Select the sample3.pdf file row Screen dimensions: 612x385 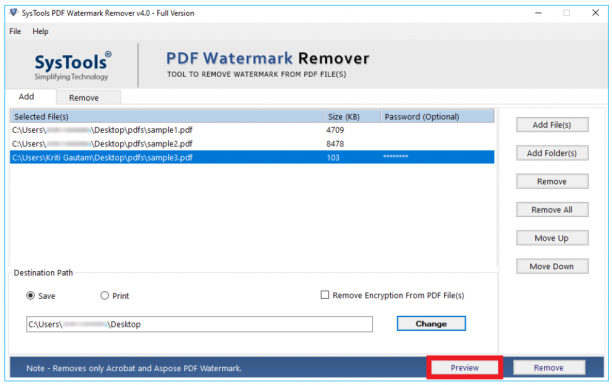(x=252, y=157)
